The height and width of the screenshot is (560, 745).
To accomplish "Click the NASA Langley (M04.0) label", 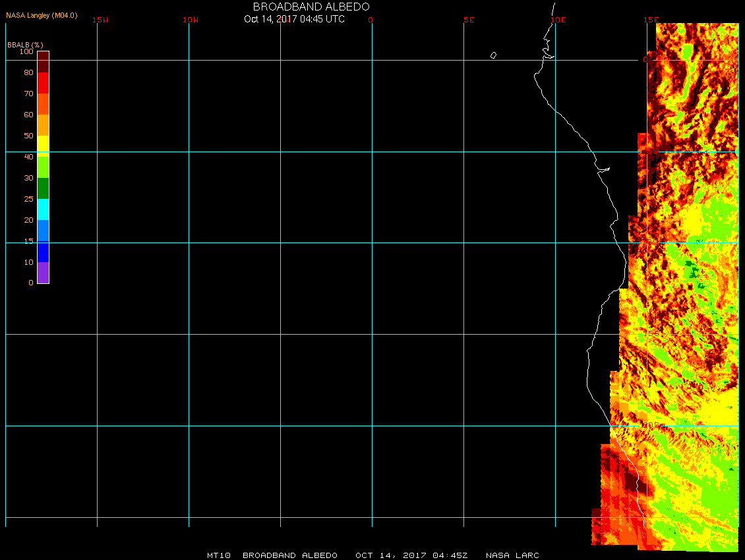I will (x=42, y=15).
